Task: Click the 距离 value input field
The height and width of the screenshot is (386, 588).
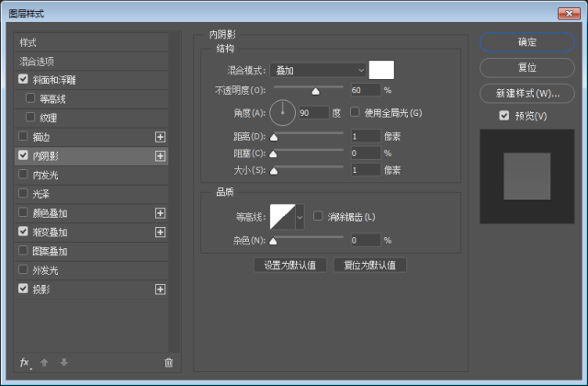Action: [x=366, y=136]
